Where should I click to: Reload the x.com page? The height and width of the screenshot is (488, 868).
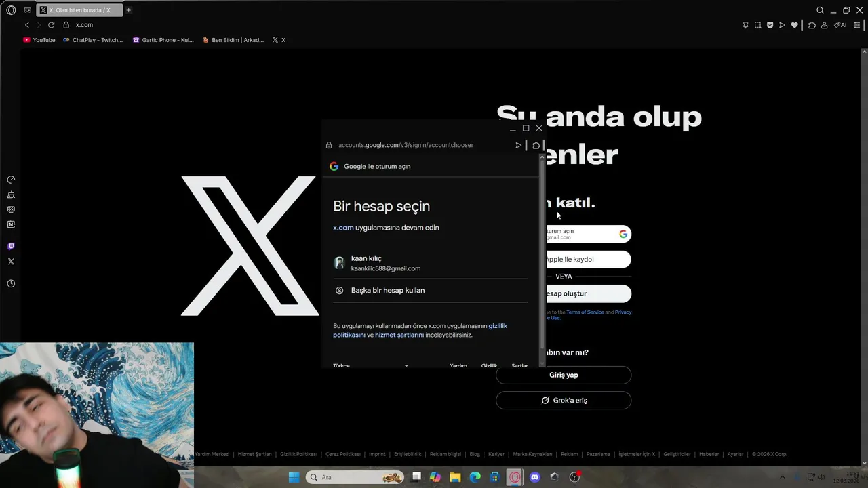click(51, 25)
